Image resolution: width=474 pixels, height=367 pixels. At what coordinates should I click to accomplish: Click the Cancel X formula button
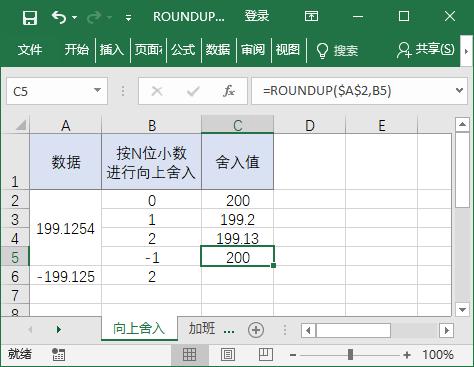tap(157, 91)
